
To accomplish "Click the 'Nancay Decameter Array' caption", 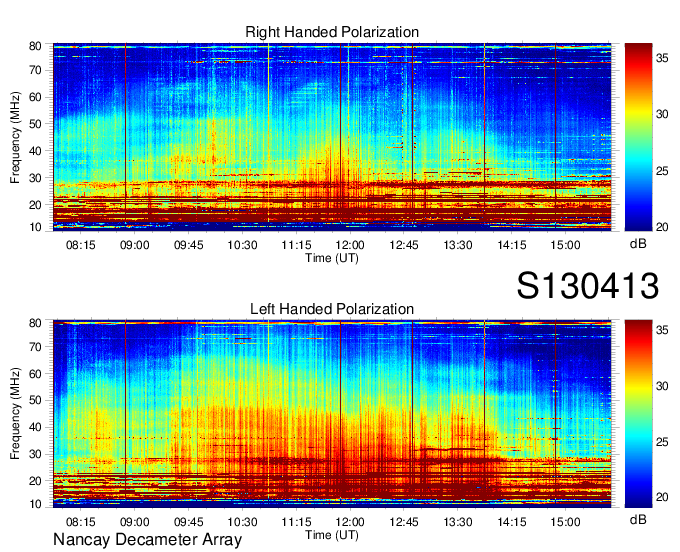I will click(147, 540).
